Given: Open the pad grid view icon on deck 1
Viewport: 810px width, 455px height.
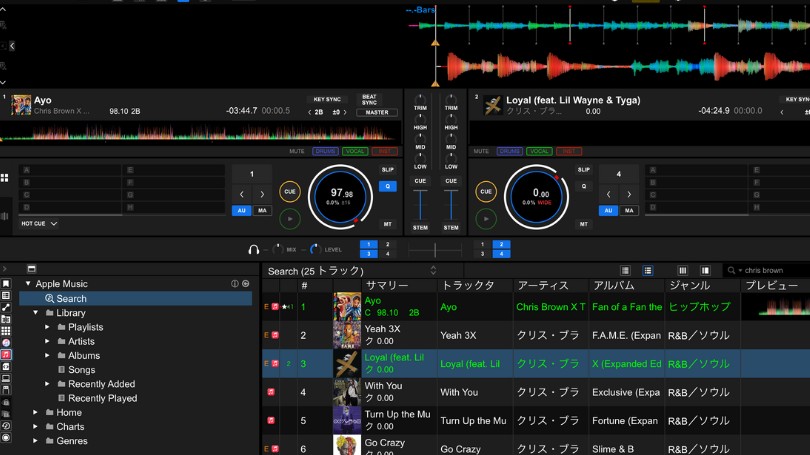Looking at the screenshot, I should coord(5,178).
